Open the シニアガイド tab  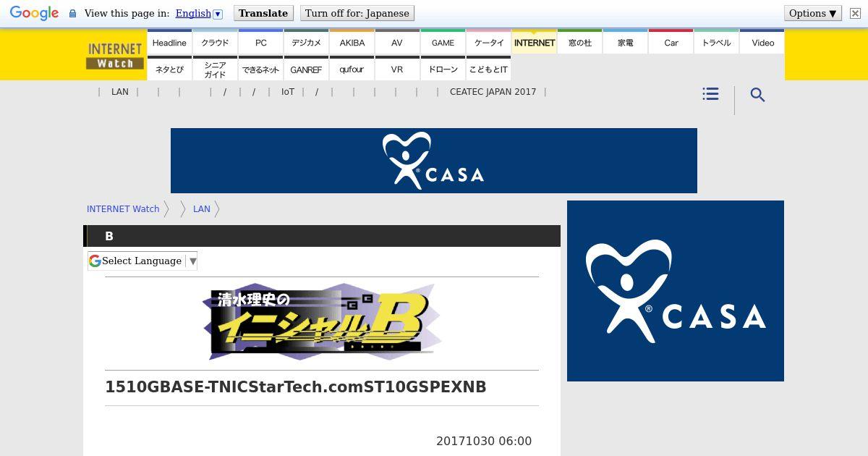pyautogui.click(x=215, y=69)
